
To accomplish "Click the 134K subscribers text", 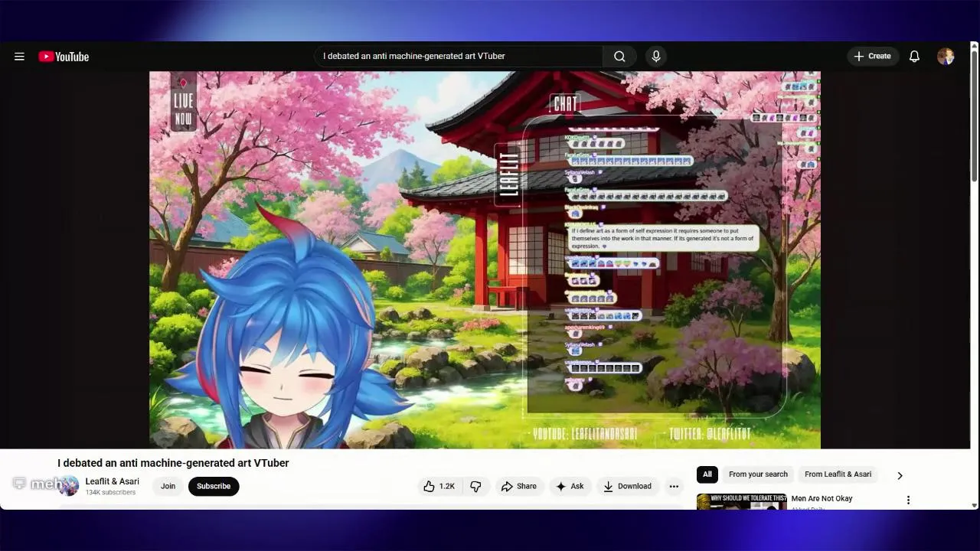I will tap(110, 493).
